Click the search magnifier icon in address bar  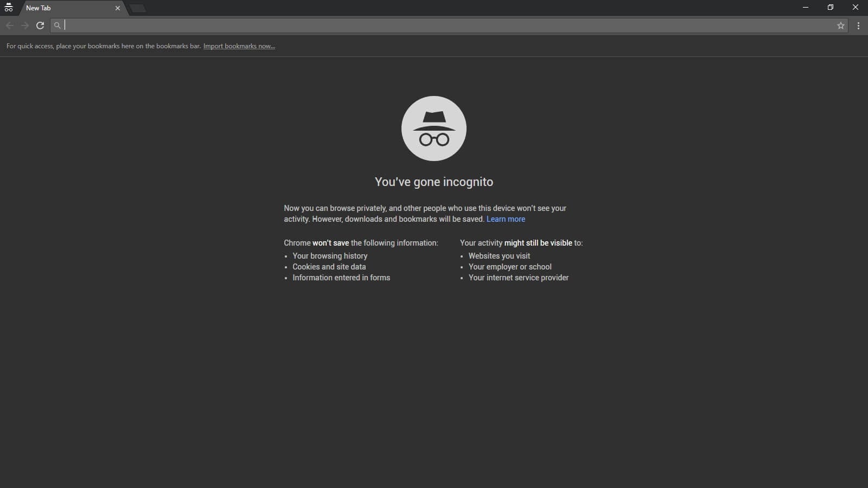click(58, 25)
